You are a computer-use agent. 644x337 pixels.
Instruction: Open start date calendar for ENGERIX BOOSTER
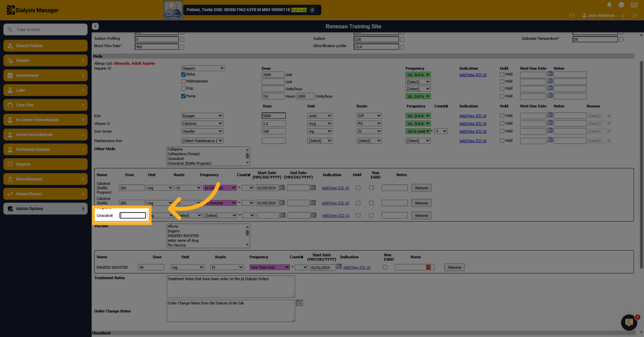(339, 266)
